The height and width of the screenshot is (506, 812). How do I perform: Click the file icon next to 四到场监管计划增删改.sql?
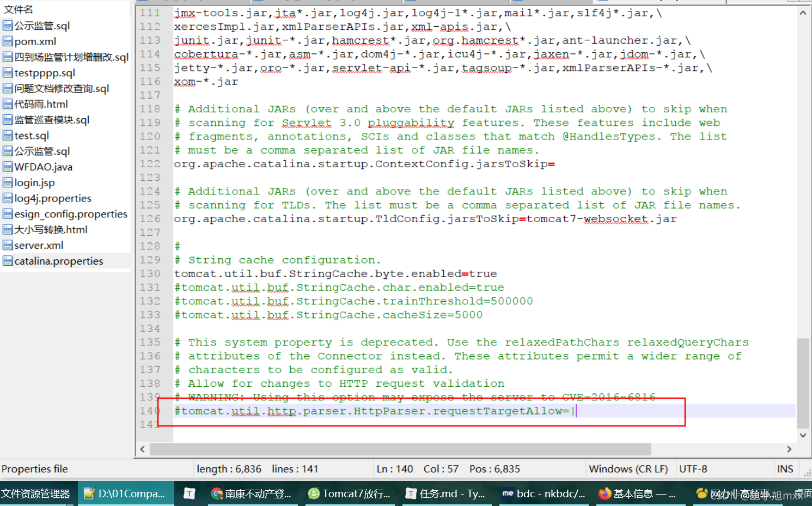tap(8, 57)
